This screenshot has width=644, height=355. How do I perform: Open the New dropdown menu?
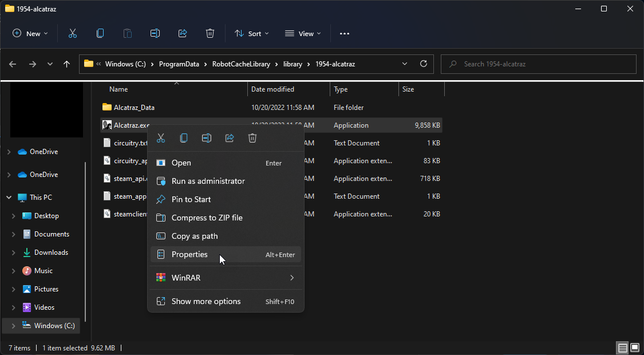pos(30,34)
